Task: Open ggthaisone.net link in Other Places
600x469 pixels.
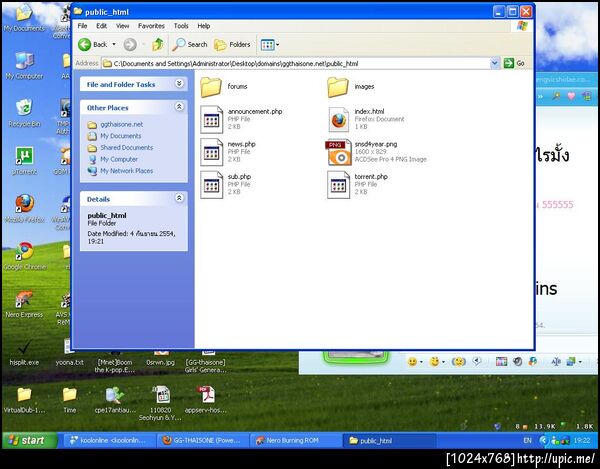Action: (x=122, y=124)
